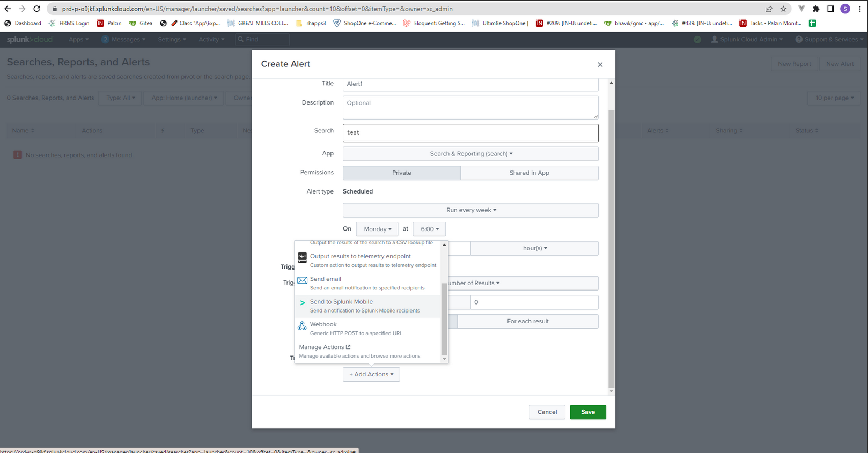Screen dimensions: 868x453
Task: Open browser extensions puzzle icon
Action: coord(816,9)
